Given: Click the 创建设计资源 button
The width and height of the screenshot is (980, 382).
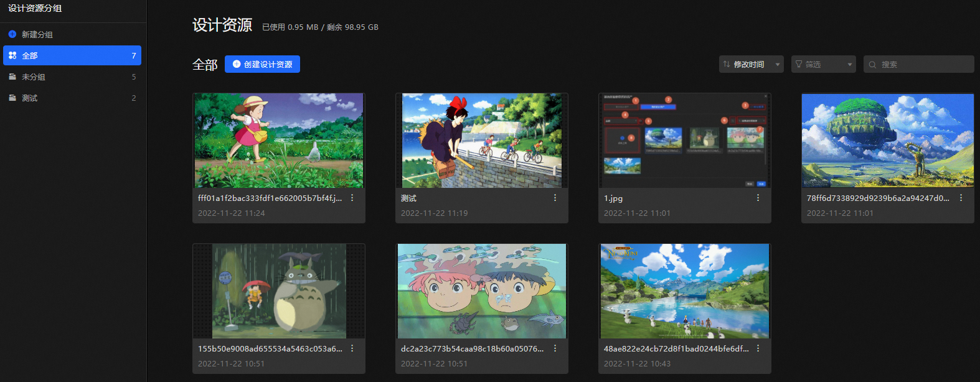Looking at the screenshot, I should pos(262,64).
